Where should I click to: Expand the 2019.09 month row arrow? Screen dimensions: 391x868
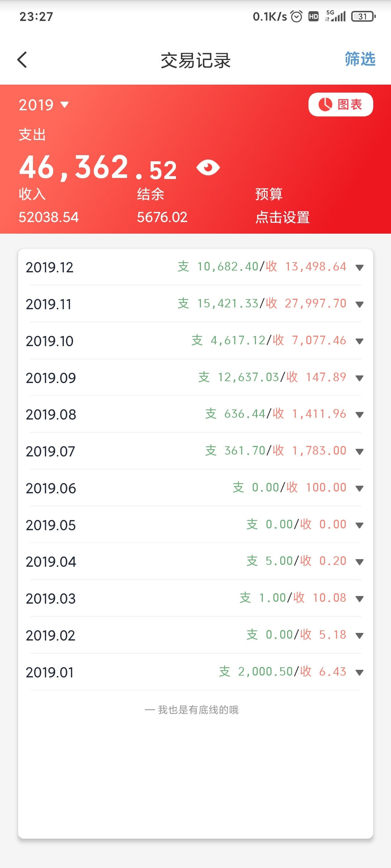tap(360, 378)
